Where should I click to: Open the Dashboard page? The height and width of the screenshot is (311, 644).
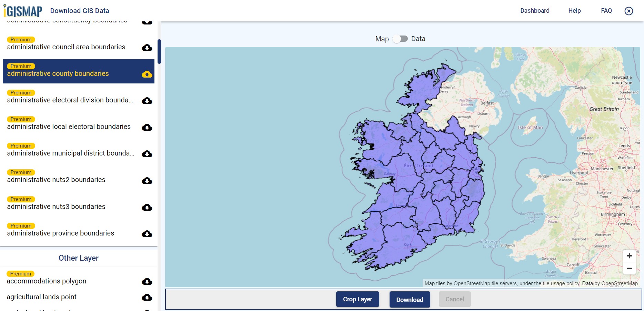coord(535,11)
